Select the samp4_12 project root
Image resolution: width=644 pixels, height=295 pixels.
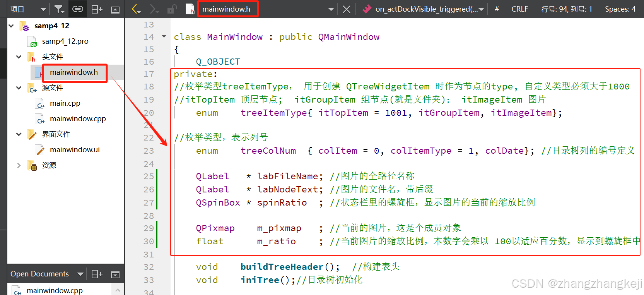pos(51,26)
